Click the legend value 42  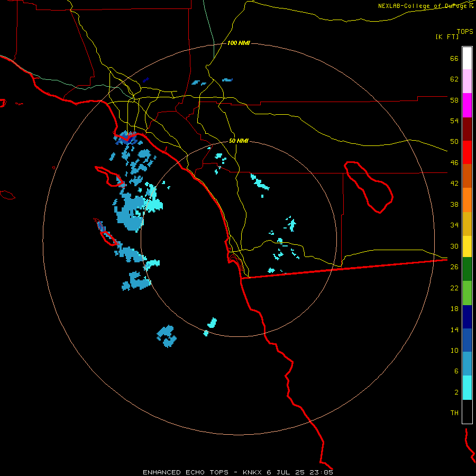(454, 184)
